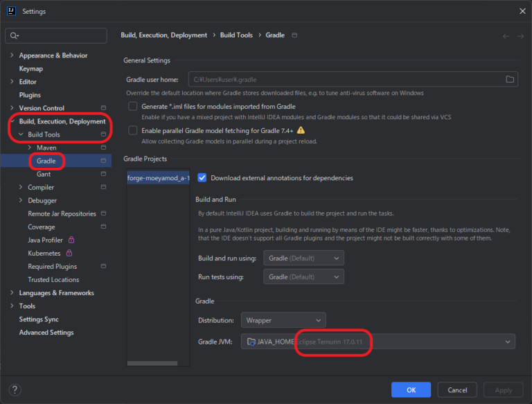Uncheck Download external annotations for dependencies
Screen dimensions: 532x404
(202, 178)
